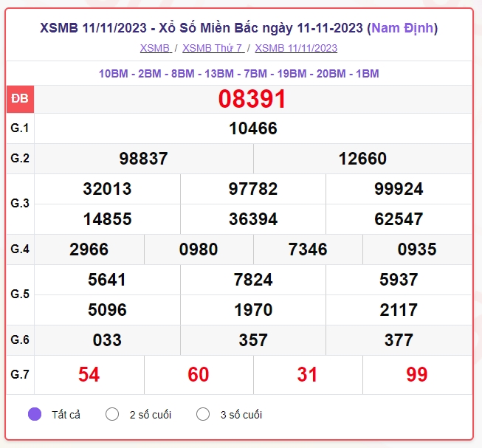Click the G.6 number 033
The width and height of the screenshot is (482, 448).
click(x=107, y=340)
